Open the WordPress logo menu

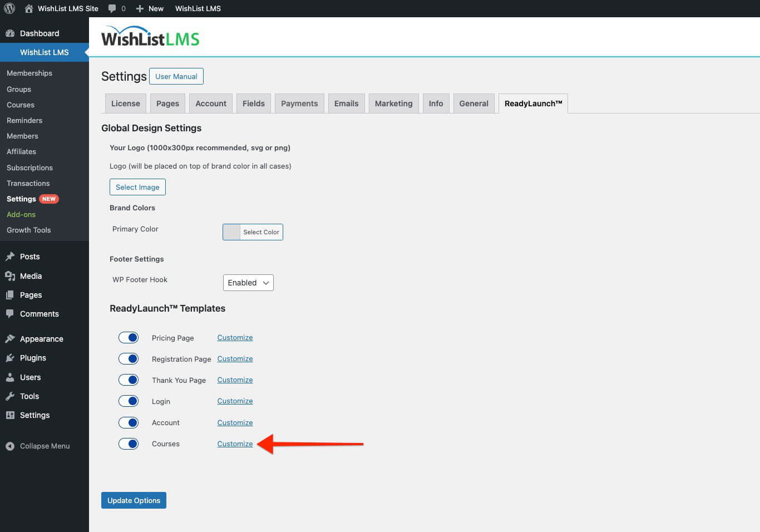(9, 8)
